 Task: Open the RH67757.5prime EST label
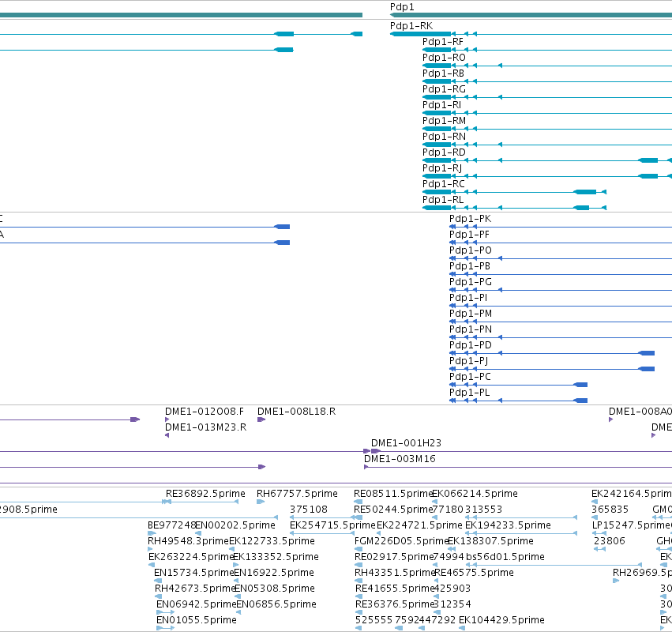click(x=297, y=494)
